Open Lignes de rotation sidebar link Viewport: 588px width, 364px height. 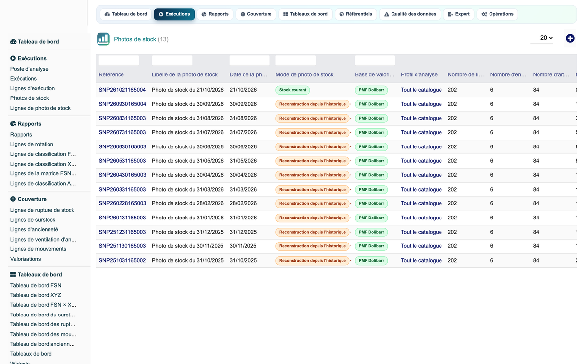point(32,145)
